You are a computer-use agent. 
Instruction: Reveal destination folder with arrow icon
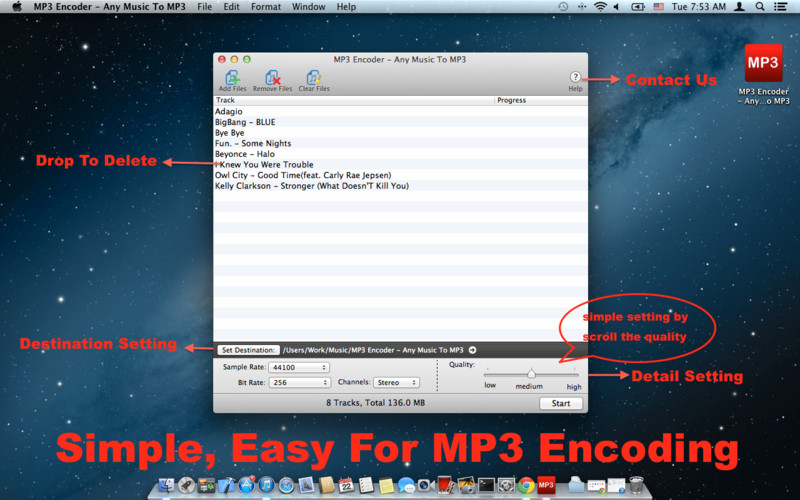(472, 350)
